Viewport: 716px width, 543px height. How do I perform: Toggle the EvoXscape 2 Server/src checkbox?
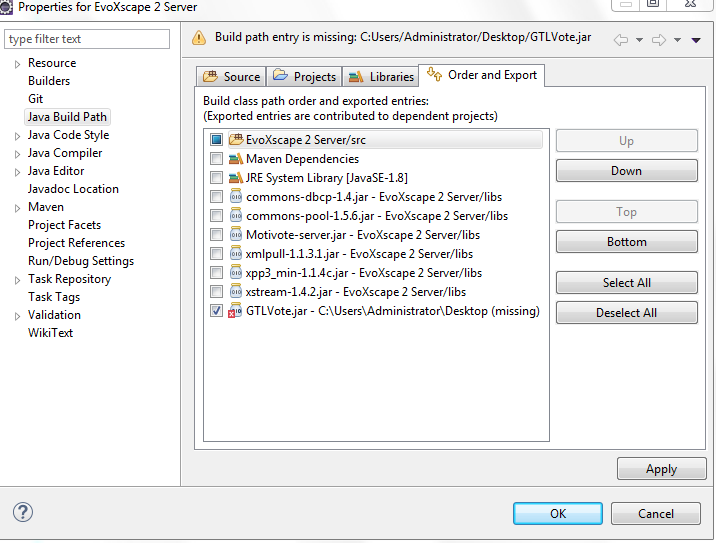point(216,139)
